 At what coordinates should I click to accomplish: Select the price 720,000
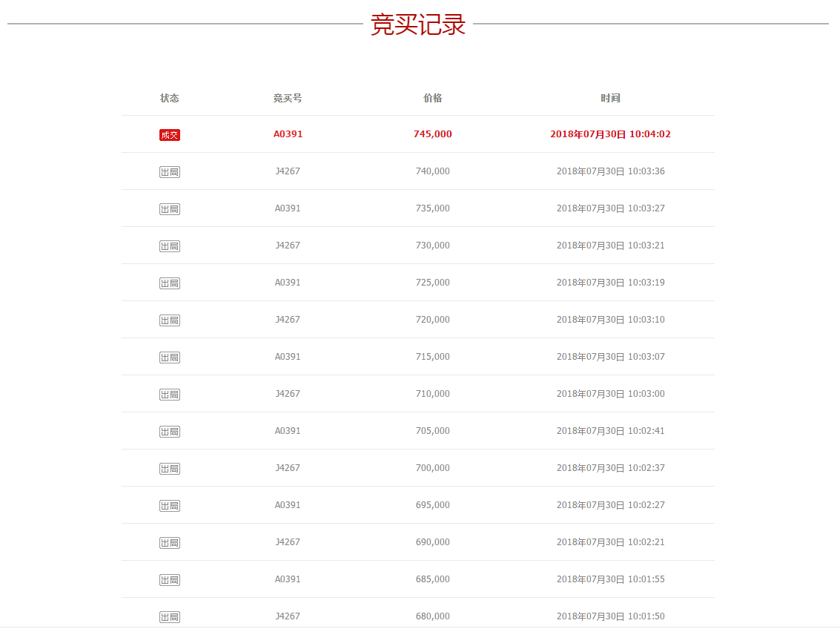pyautogui.click(x=432, y=320)
